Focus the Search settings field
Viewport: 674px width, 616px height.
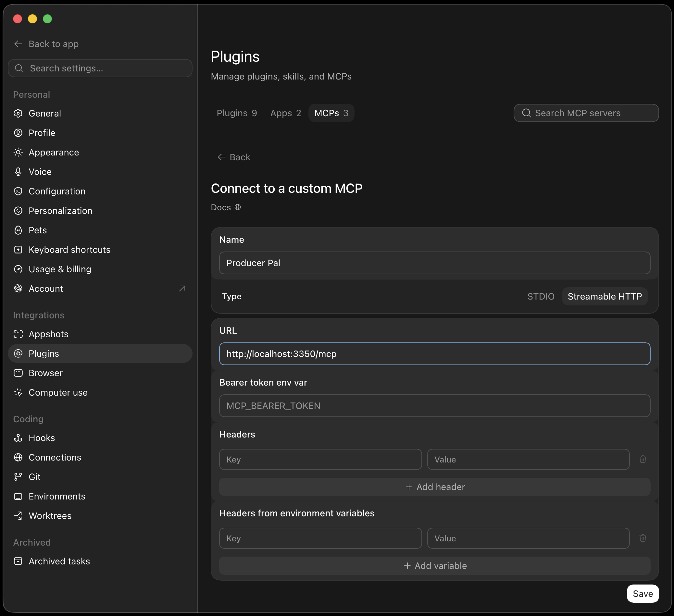pos(100,68)
